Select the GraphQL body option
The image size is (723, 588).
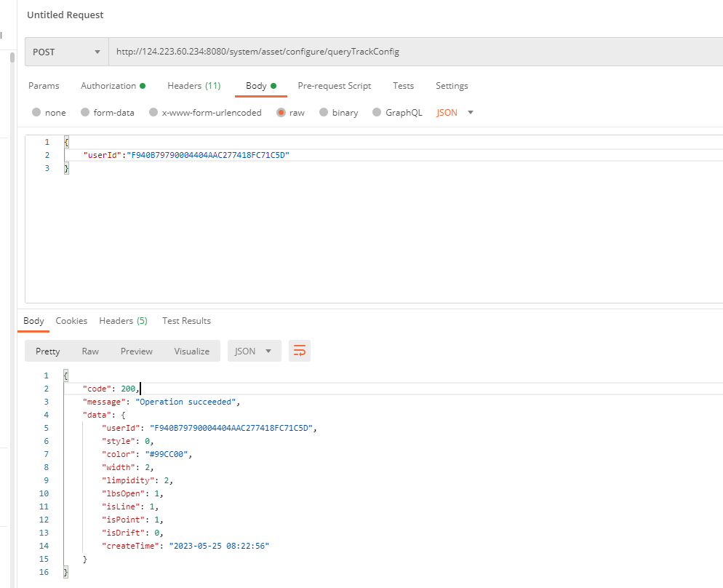click(377, 113)
